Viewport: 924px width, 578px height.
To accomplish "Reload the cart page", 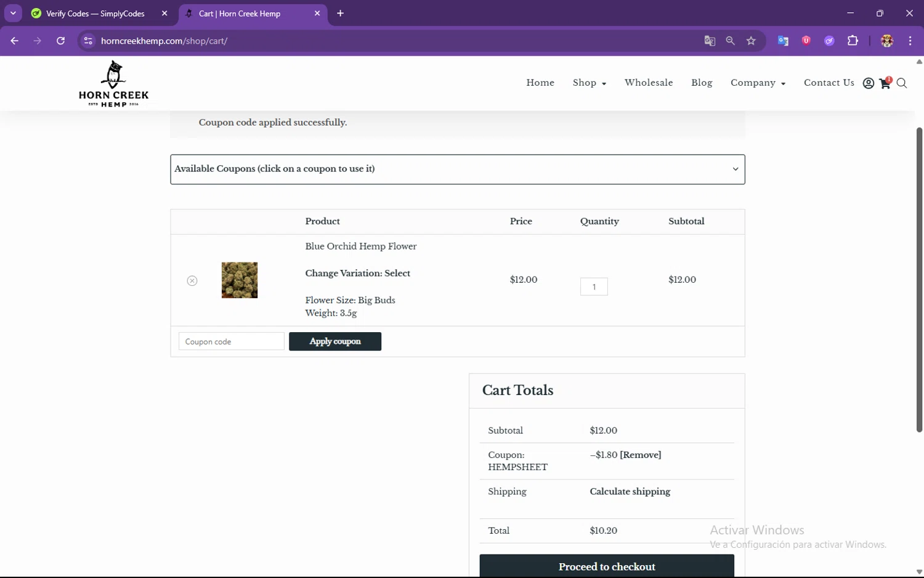I will point(60,41).
